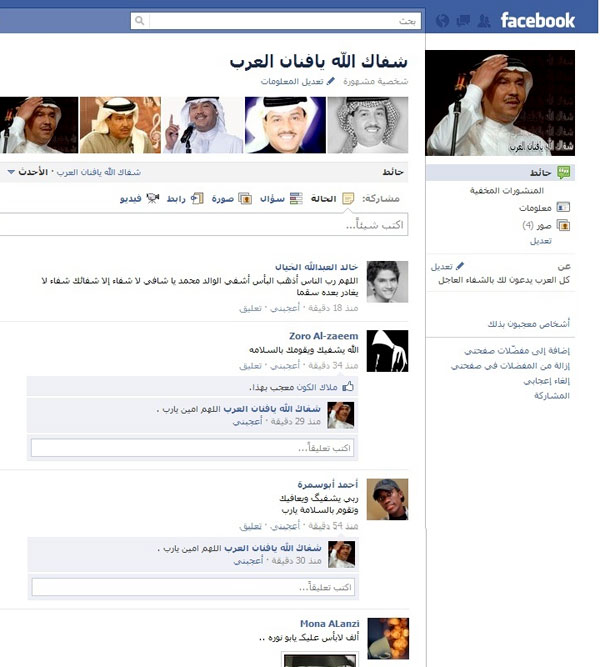
Task: Open the notifications globe icon
Action: pyautogui.click(x=443, y=21)
